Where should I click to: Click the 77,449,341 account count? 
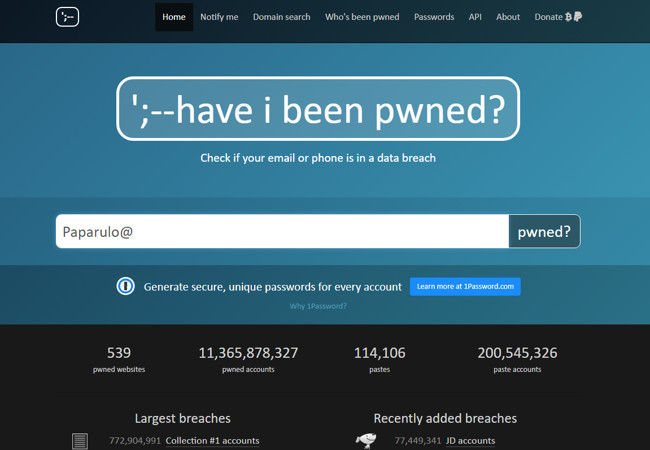(418, 441)
